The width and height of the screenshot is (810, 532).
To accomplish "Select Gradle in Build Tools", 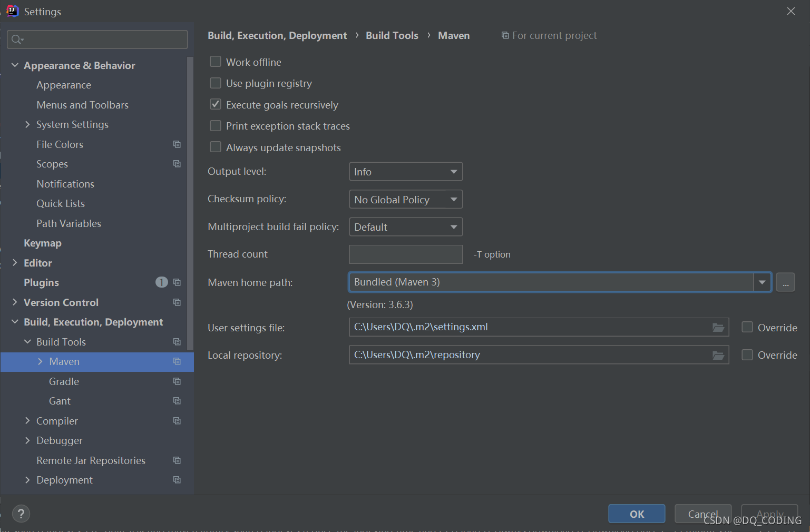I will click(x=64, y=381).
